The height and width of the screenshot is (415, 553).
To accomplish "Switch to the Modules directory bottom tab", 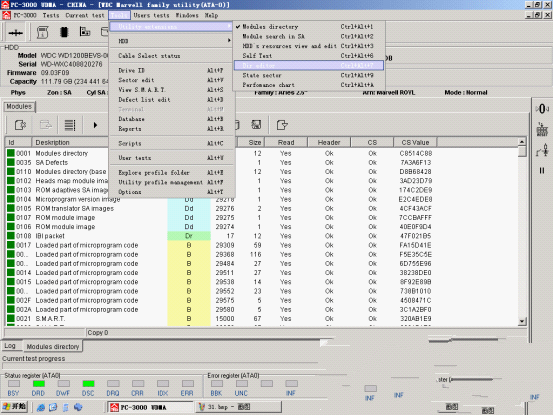I will pyautogui.click(x=53, y=346).
